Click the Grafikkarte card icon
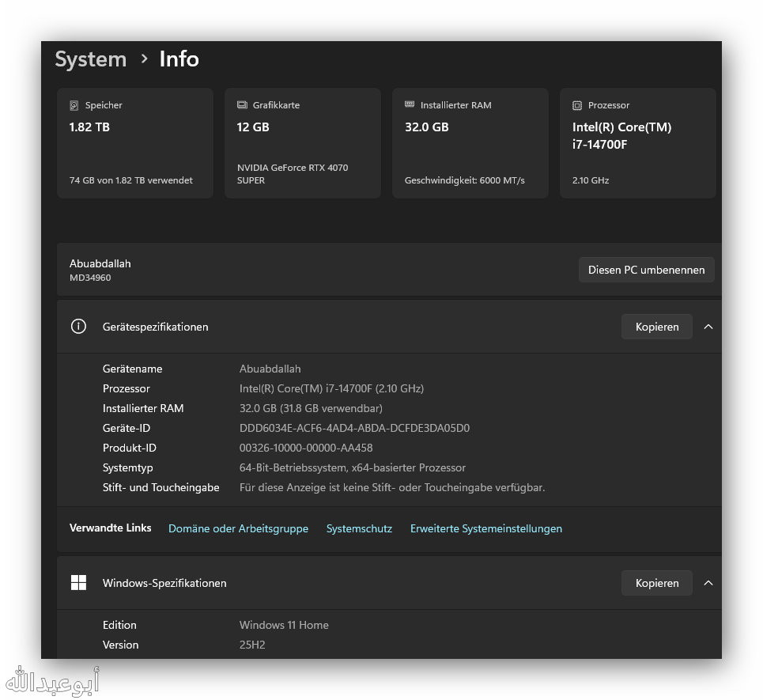The width and height of the screenshot is (763, 700). (242, 104)
